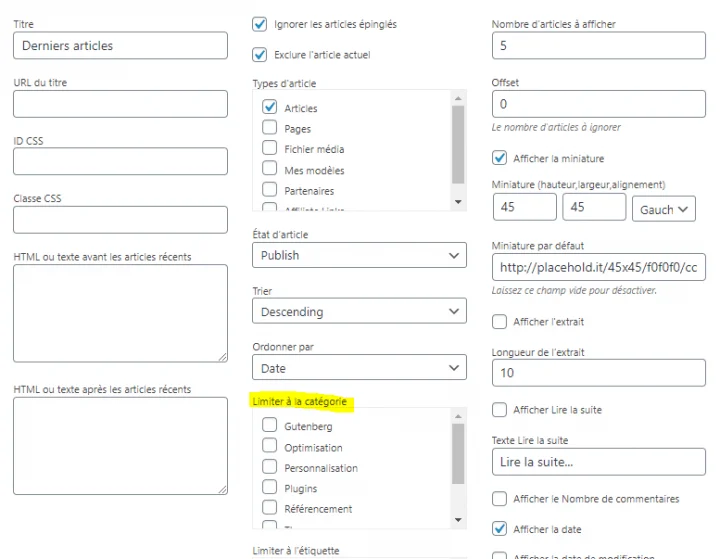Click the 'Miniature par défaut' URL field
The width and height of the screenshot is (720, 559).
click(x=599, y=268)
